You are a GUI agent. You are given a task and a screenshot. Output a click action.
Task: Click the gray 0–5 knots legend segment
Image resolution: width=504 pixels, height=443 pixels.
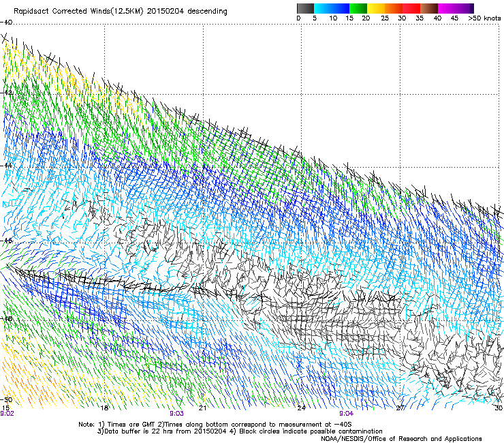(305, 8)
